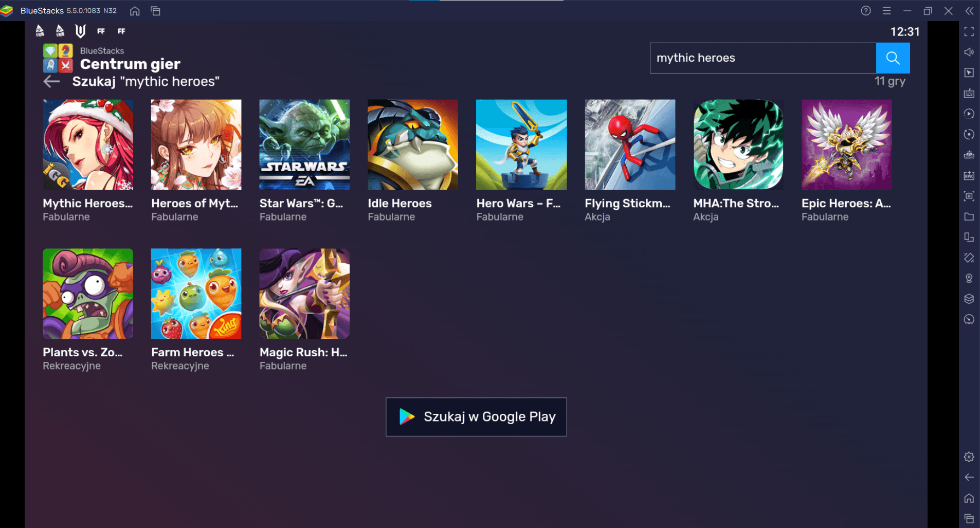This screenshot has height=528, width=980.
Task: Click the Idle Heroes title text
Action: (x=400, y=204)
